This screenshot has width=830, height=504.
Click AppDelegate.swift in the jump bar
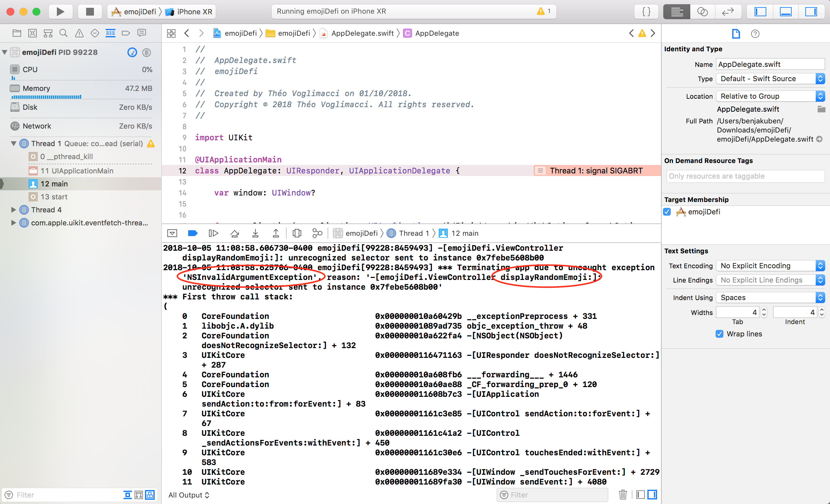[357, 33]
